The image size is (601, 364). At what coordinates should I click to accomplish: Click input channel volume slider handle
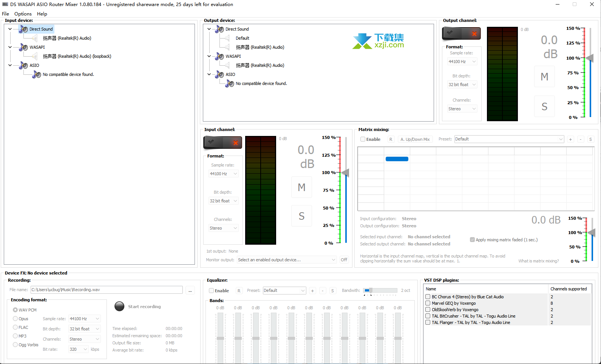pos(345,173)
